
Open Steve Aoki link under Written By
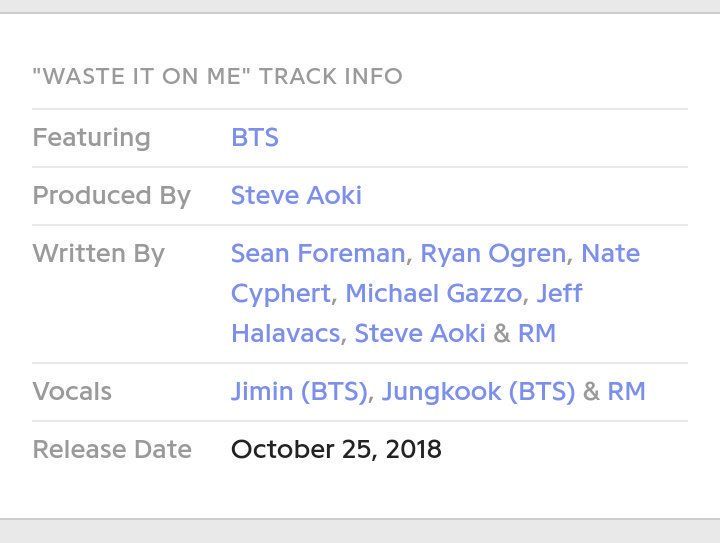(420, 333)
